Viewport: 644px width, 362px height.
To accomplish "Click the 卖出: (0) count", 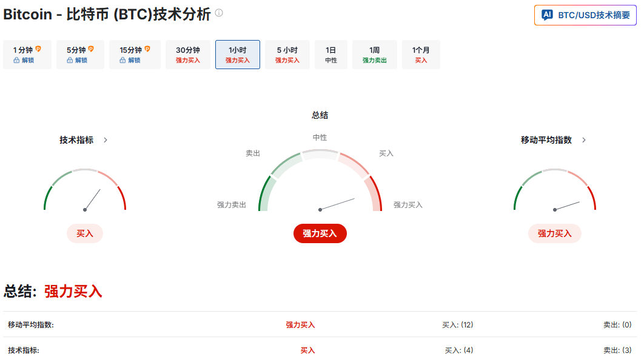I will click(x=617, y=324).
